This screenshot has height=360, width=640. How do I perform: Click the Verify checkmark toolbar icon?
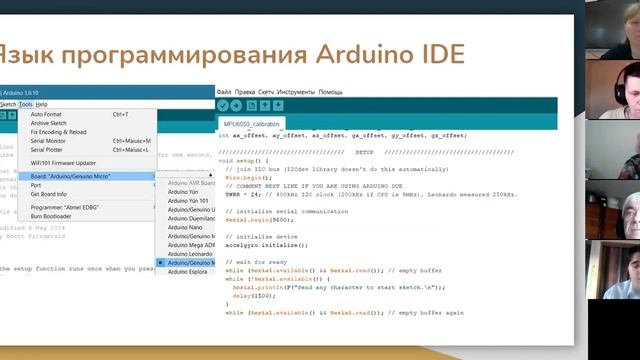[x=223, y=106]
